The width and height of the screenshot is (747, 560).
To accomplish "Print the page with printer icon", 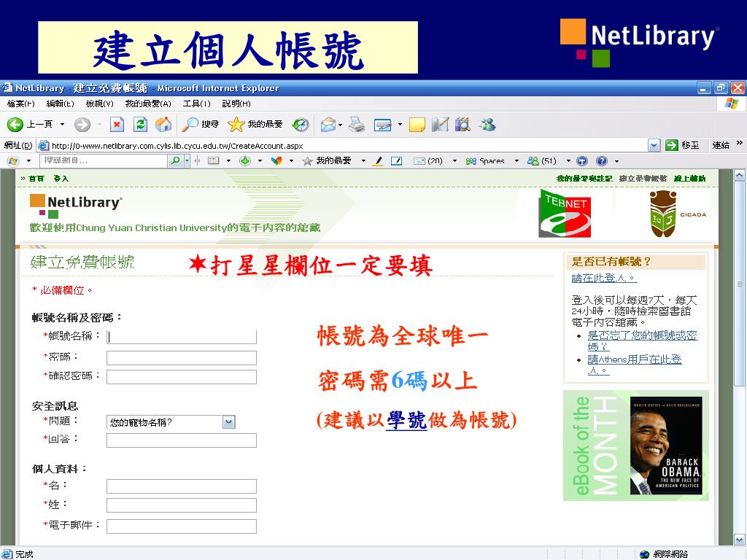I will tap(356, 125).
